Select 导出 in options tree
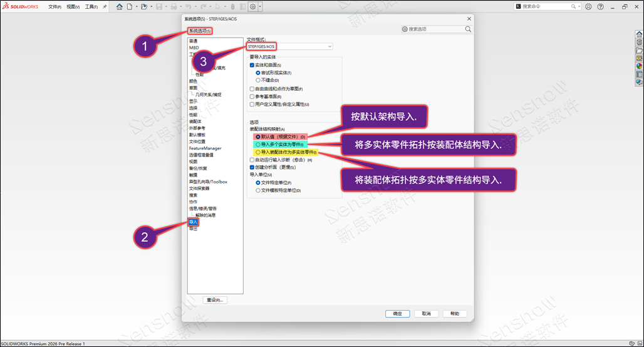The height and width of the screenshot is (347, 644). coord(193,229)
